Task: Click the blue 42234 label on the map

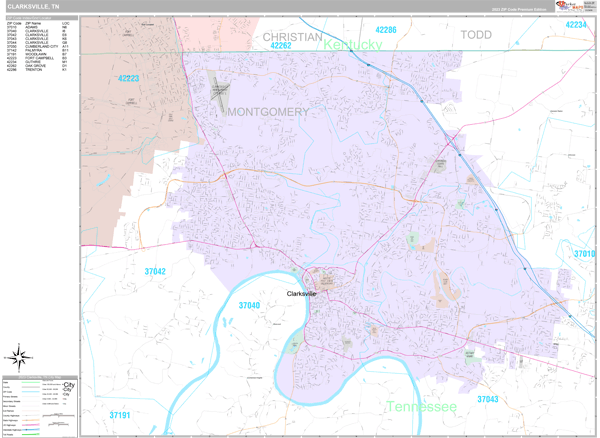Action: tap(576, 25)
